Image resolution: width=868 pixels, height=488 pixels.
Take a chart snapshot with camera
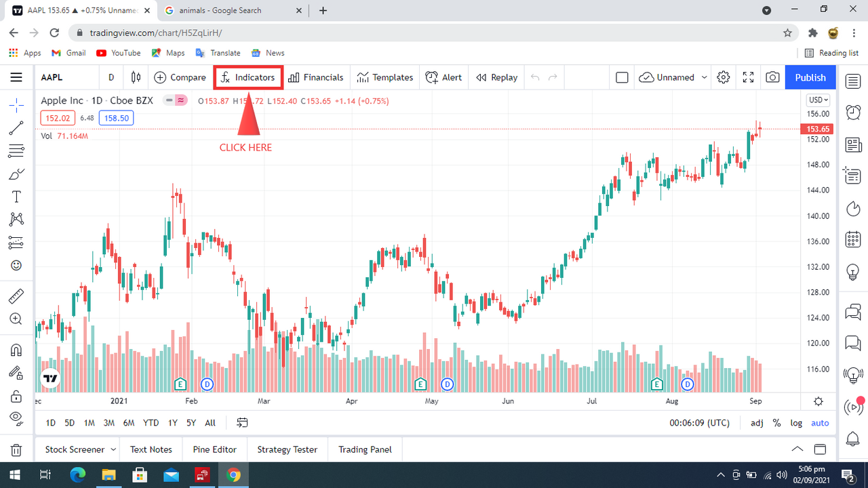coord(772,77)
